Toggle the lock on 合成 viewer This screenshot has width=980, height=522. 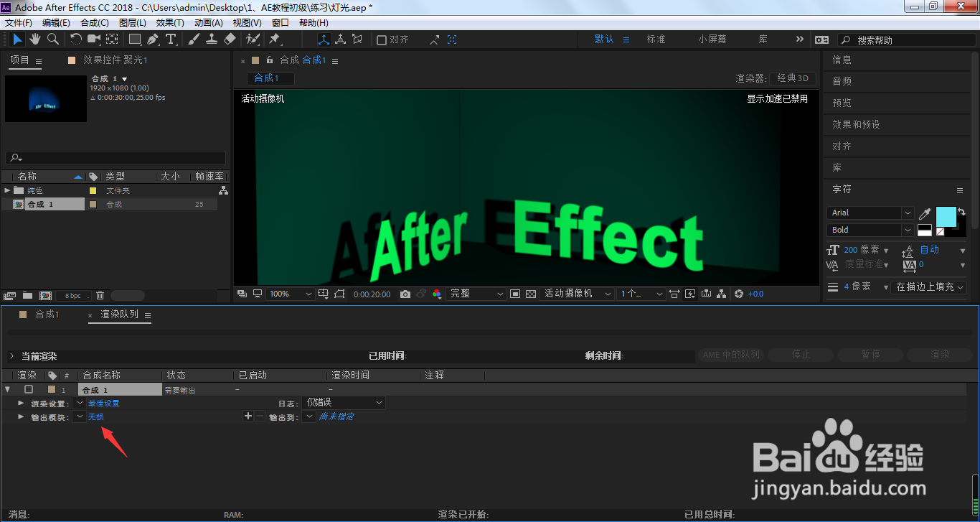pyautogui.click(x=270, y=60)
